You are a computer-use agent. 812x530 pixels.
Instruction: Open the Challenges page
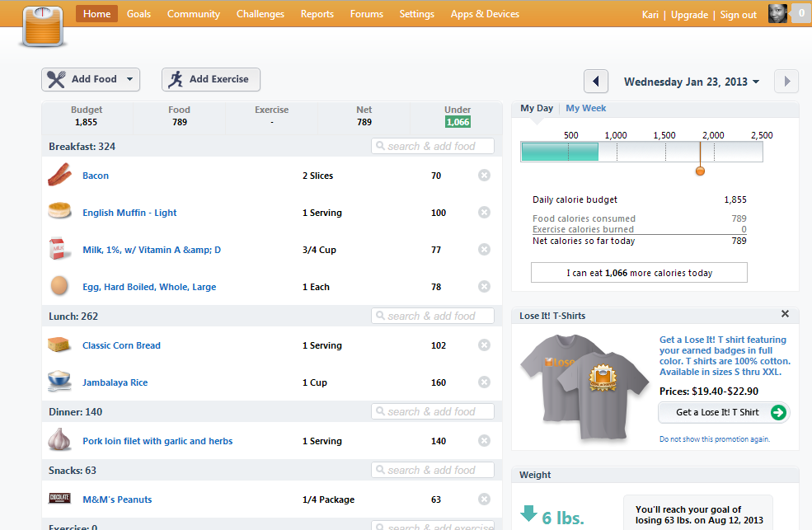tap(260, 14)
